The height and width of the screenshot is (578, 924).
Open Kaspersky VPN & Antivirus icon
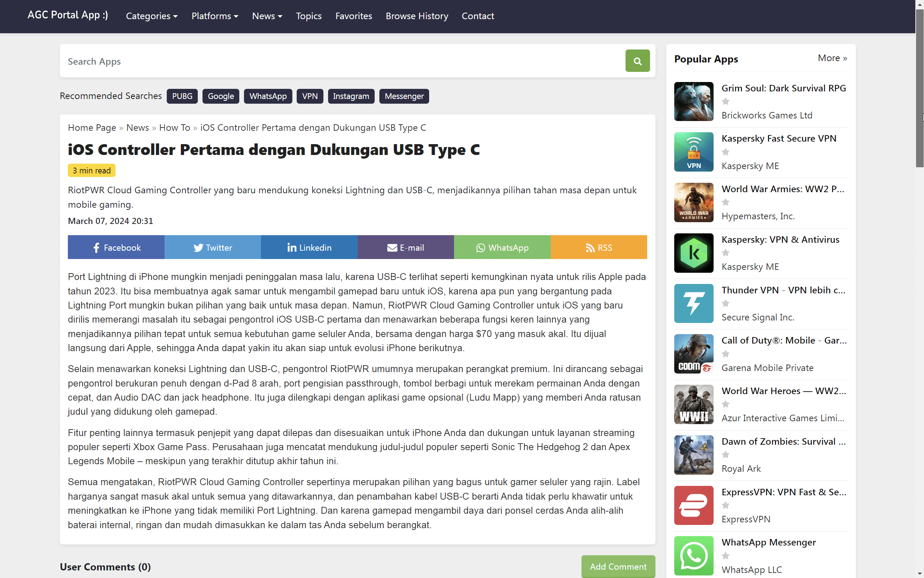click(x=694, y=253)
